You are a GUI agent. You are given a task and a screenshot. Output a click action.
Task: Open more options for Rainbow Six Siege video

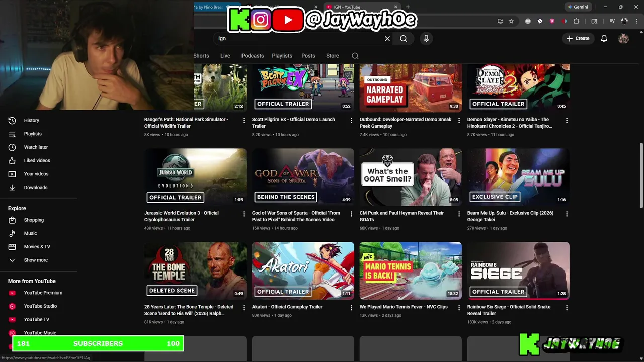point(567,308)
